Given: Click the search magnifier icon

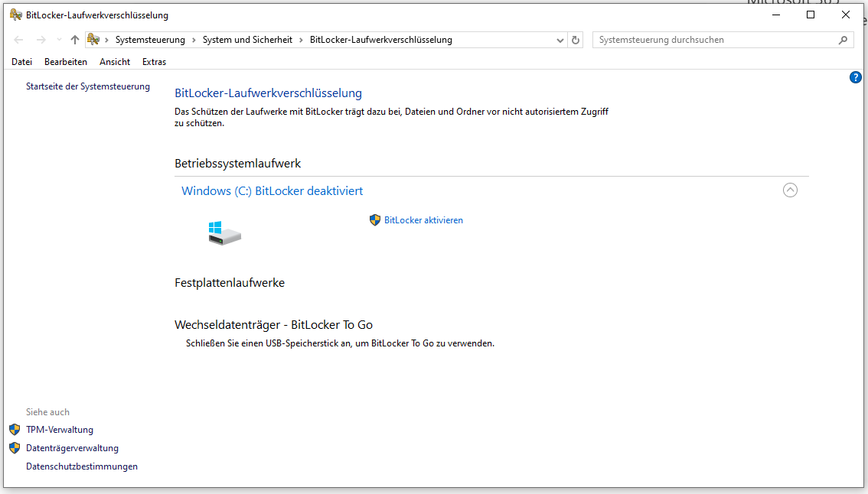Looking at the screenshot, I should [843, 40].
